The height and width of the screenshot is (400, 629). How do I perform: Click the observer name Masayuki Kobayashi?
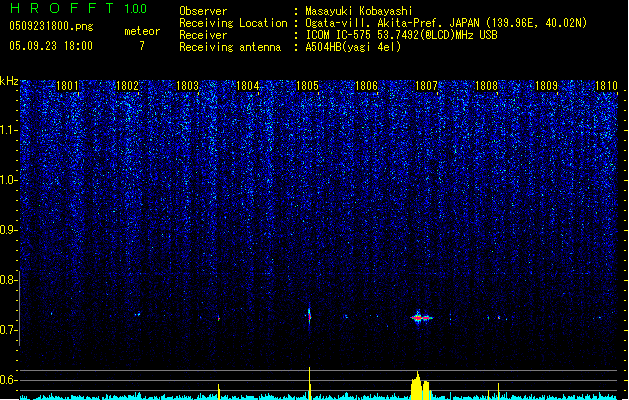tap(359, 11)
